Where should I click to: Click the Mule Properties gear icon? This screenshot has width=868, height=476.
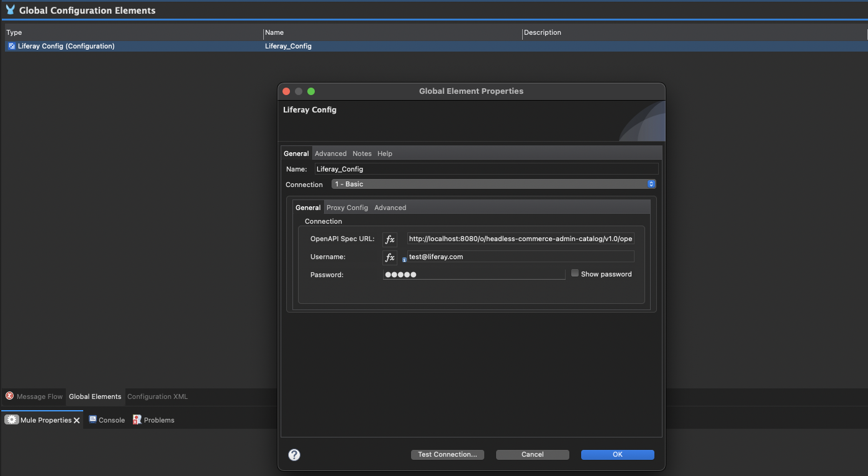coord(12,420)
